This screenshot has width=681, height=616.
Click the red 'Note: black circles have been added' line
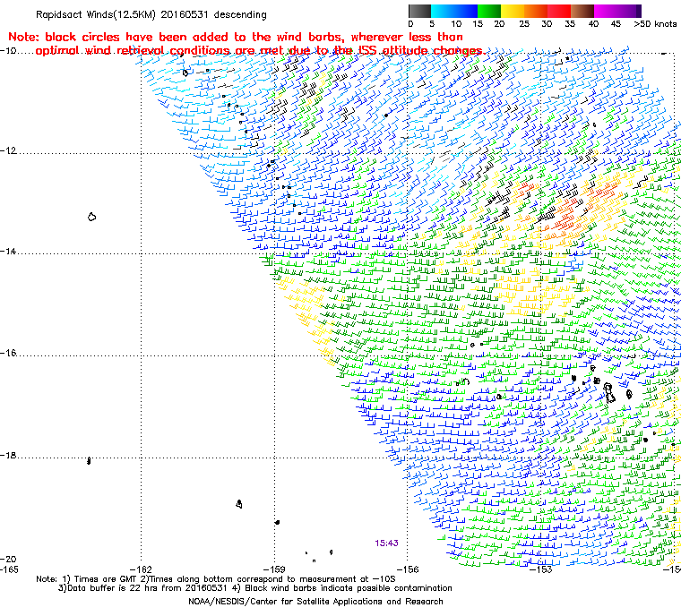click(x=236, y=37)
